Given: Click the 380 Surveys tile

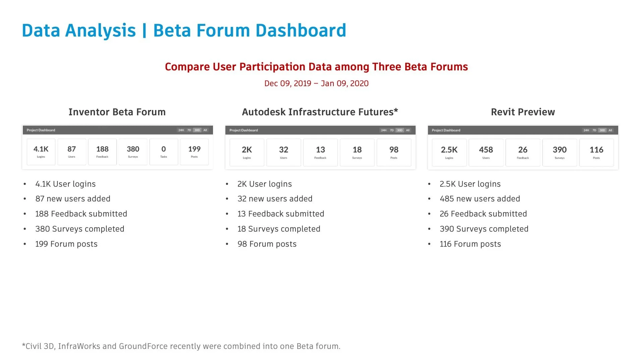Looking at the screenshot, I should [133, 152].
